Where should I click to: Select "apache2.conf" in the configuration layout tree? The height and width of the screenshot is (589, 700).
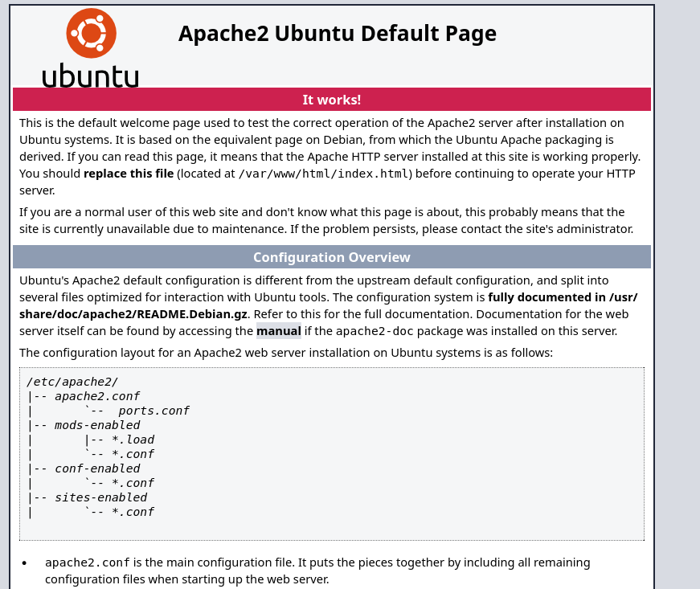pos(97,396)
